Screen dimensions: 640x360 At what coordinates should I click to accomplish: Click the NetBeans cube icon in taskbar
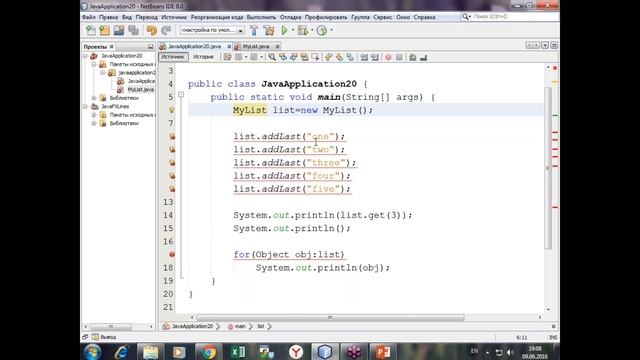[x=325, y=352]
